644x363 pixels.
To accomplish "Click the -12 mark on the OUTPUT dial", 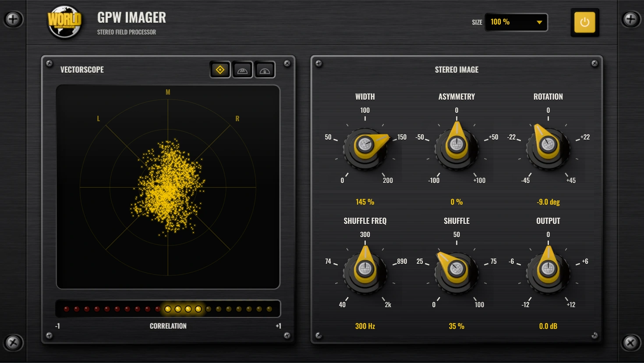I will click(x=525, y=305).
